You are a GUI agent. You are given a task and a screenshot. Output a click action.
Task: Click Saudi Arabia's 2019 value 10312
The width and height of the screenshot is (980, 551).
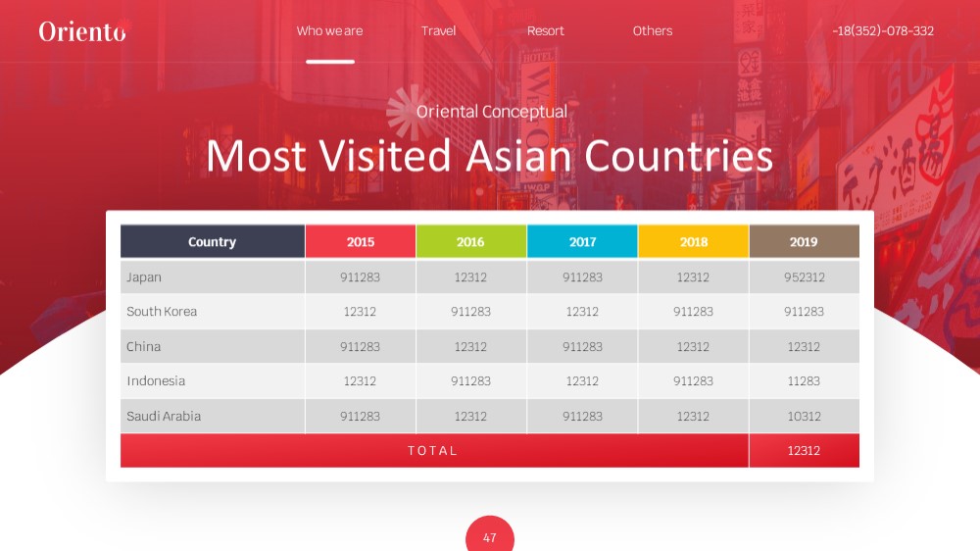click(804, 416)
